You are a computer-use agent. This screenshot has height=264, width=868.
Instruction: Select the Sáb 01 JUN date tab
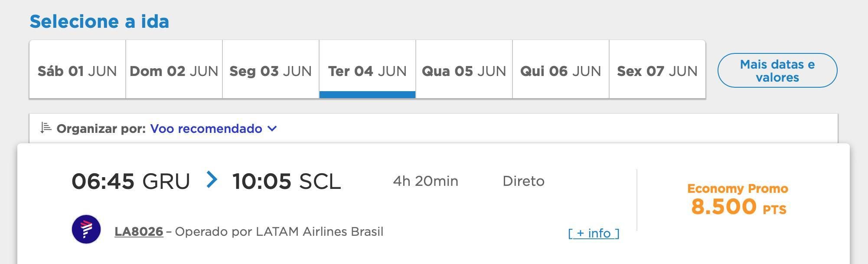(77, 71)
